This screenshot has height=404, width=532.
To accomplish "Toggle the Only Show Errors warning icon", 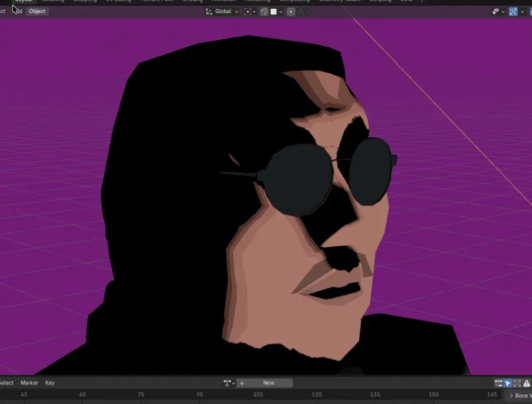I will coord(526,383).
